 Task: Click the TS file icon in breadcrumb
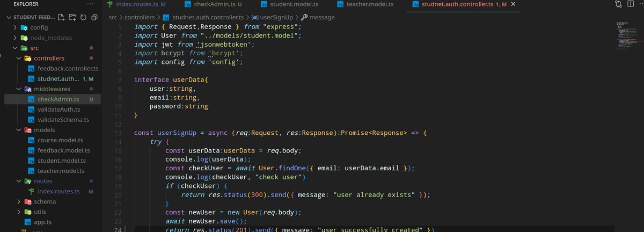(x=166, y=17)
